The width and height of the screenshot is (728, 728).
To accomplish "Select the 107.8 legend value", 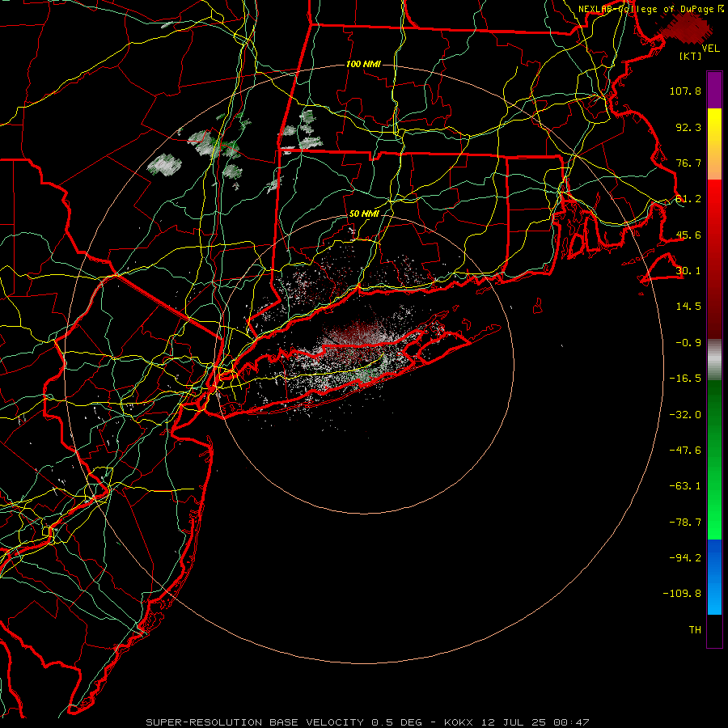I will (x=685, y=91).
